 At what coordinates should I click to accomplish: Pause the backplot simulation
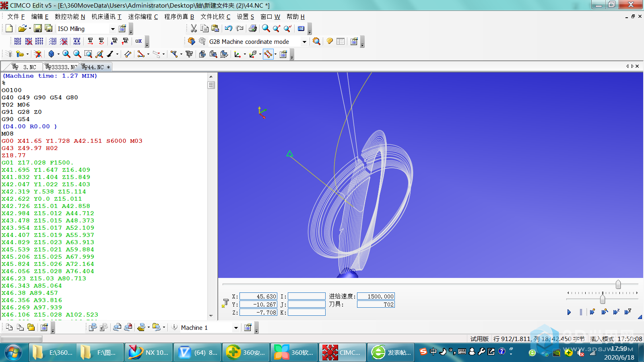(581, 312)
